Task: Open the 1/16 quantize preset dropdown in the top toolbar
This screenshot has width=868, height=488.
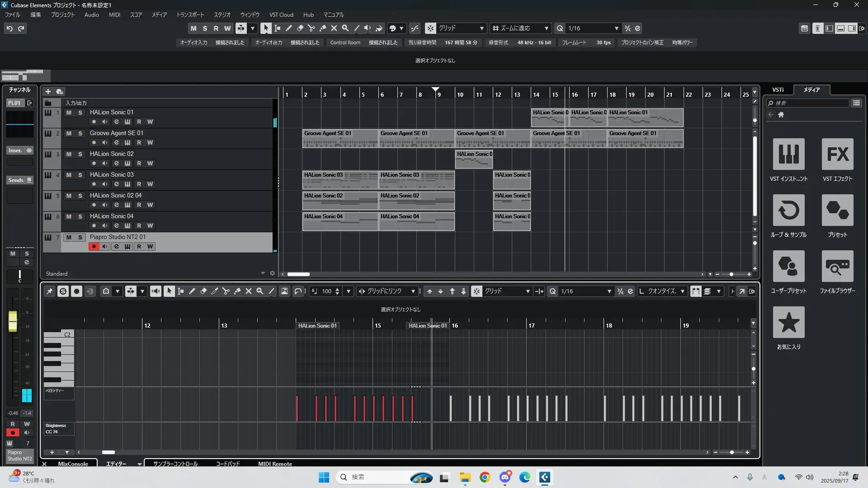Action: click(x=616, y=28)
